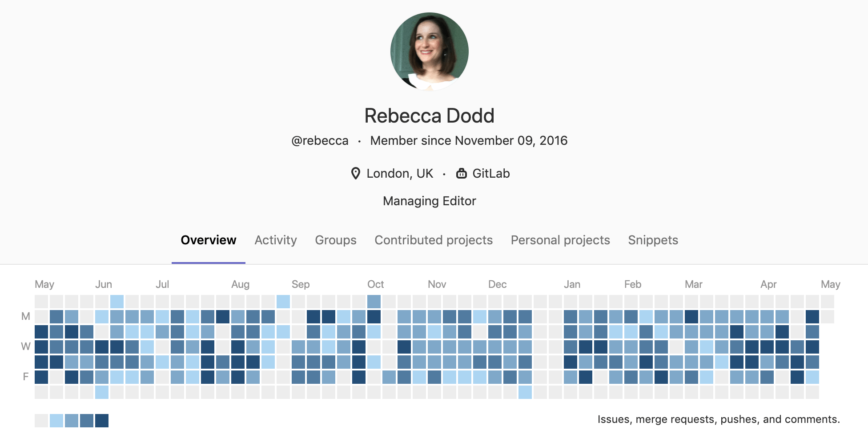Open the Personal projects tab

[x=560, y=240]
